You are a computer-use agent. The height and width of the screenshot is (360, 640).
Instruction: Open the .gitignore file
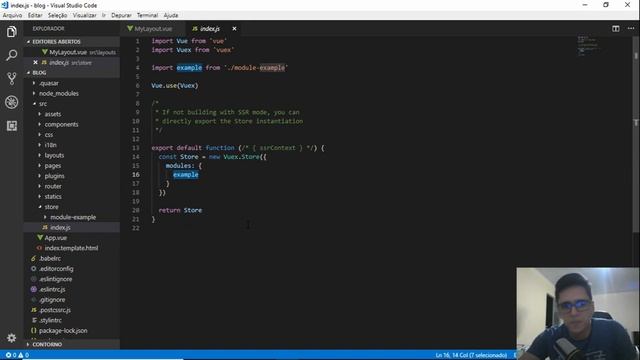pos(72,300)
